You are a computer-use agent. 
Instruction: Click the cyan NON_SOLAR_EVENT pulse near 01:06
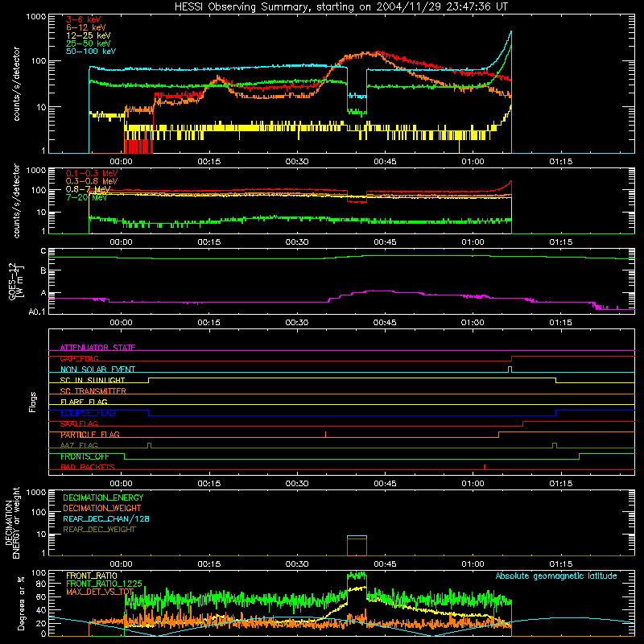tap(510, 369)
